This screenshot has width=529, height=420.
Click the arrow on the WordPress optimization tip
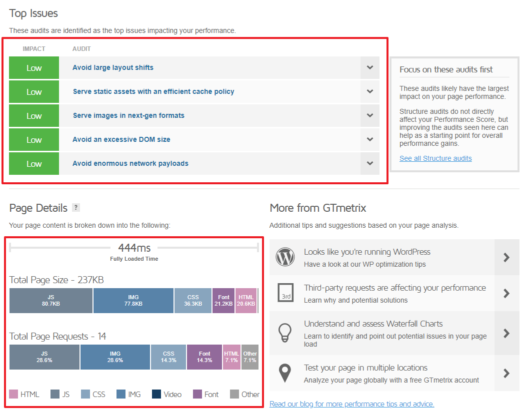click(506, 256)
